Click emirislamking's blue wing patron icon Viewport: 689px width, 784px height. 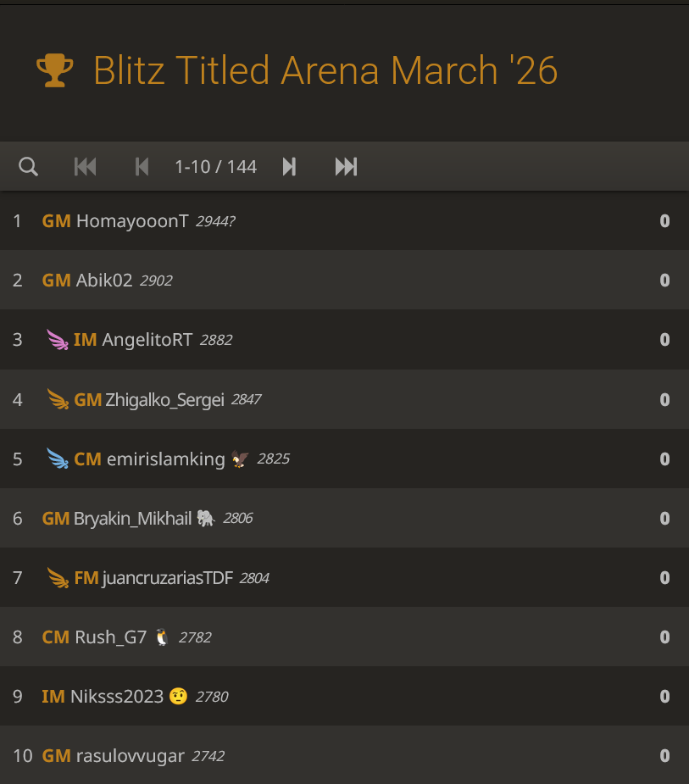(x=58, y=459)
